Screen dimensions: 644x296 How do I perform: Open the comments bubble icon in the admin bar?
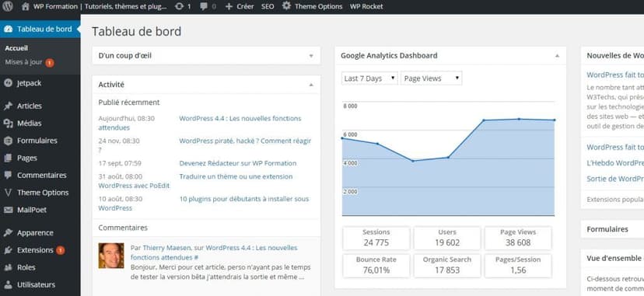point(204,6)
